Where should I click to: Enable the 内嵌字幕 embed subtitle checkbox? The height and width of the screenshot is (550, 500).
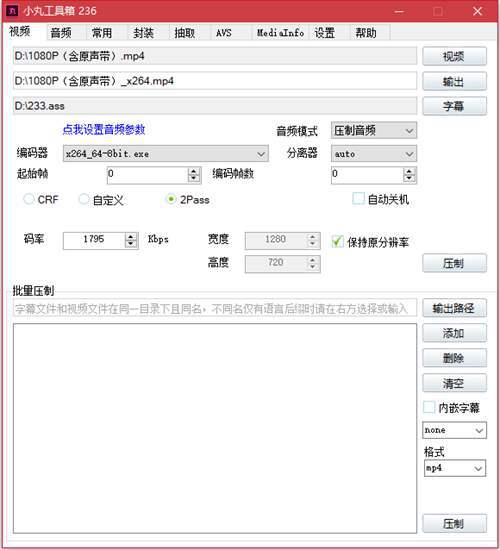click(x=429, y=407)
